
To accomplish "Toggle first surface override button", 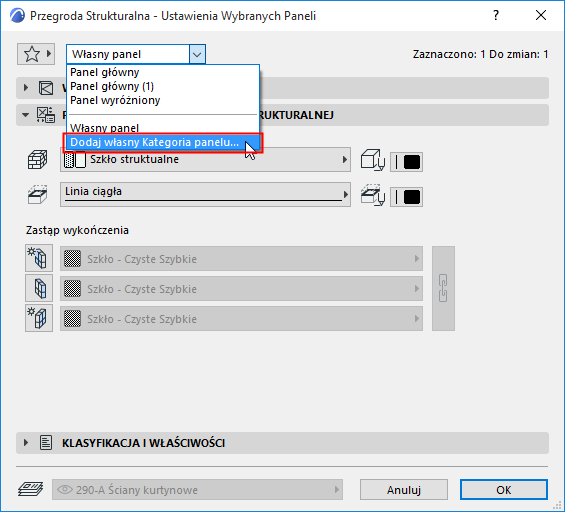I will click(x=39, y=258).
